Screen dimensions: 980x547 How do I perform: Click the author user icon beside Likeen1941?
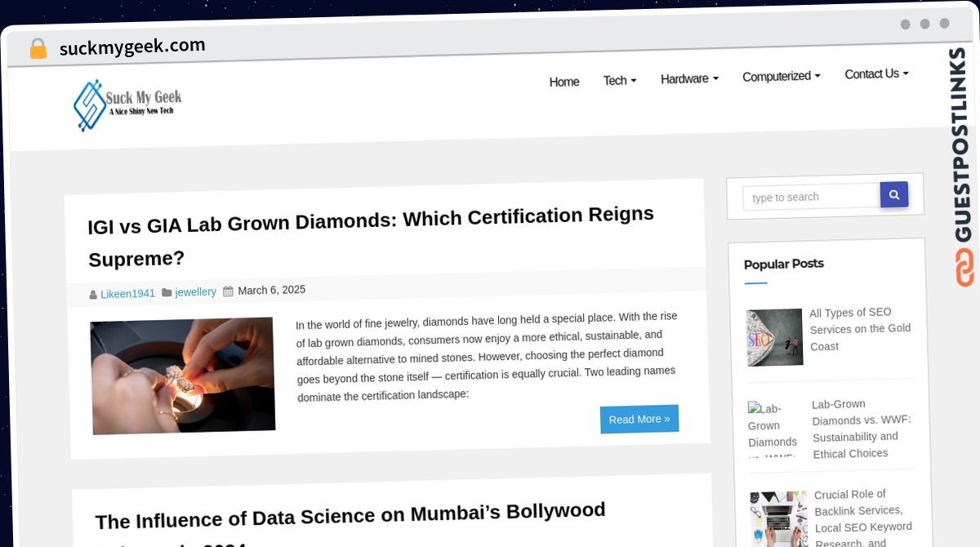[x=93, y=295]
